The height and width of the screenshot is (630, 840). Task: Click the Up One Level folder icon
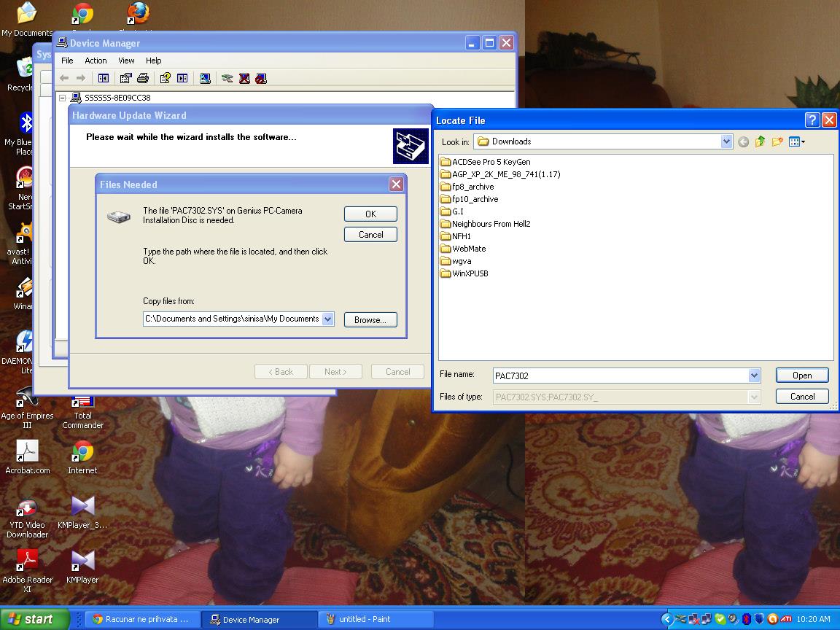tap(760, 141)
